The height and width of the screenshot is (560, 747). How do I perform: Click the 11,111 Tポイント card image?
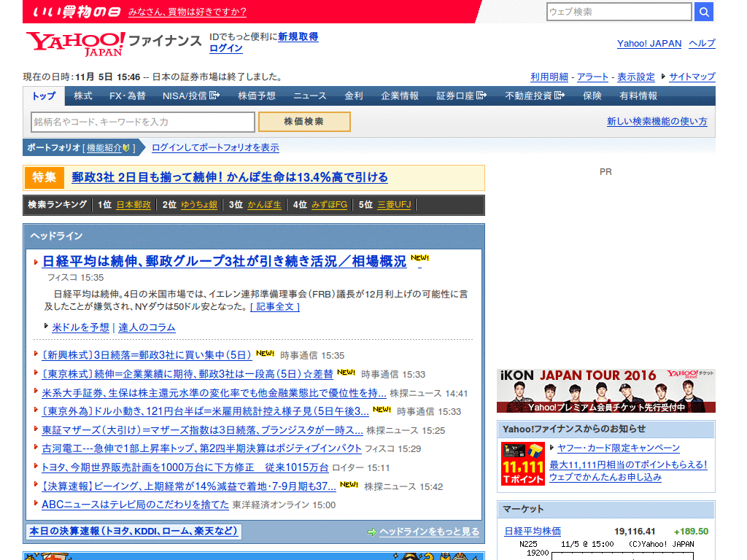point(522,463)
